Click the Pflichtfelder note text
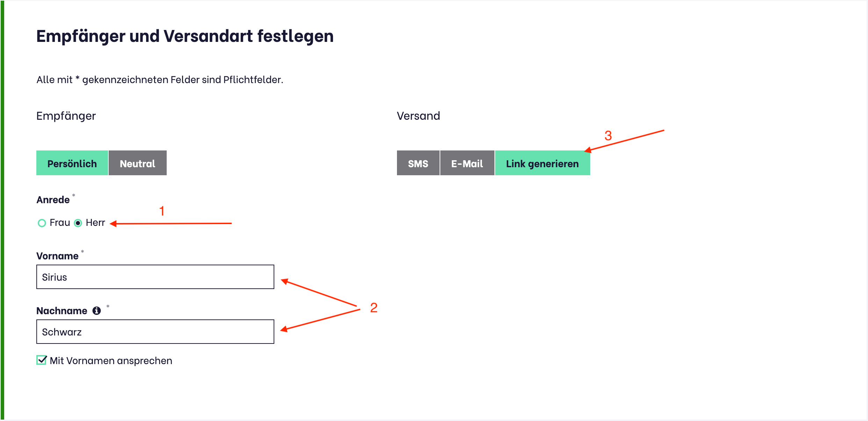 tap(160, 80)
